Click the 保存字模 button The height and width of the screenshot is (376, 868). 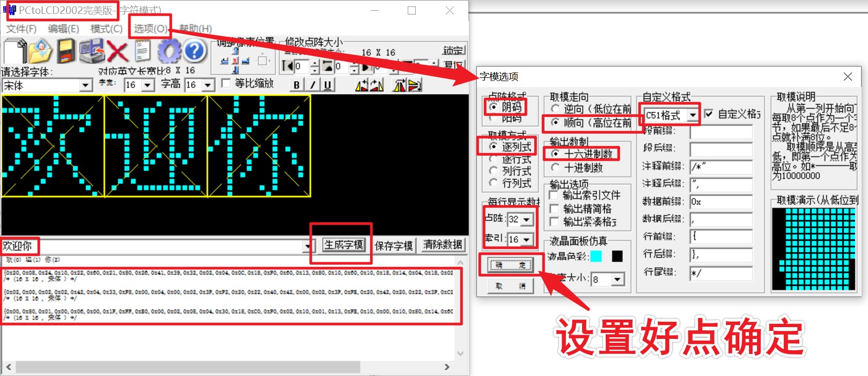[x=394, y=245]
